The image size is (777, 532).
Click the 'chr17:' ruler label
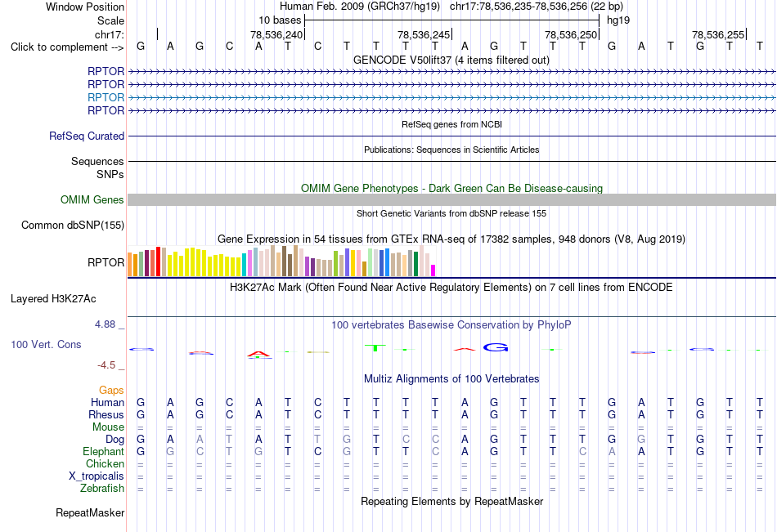point(109,34)
